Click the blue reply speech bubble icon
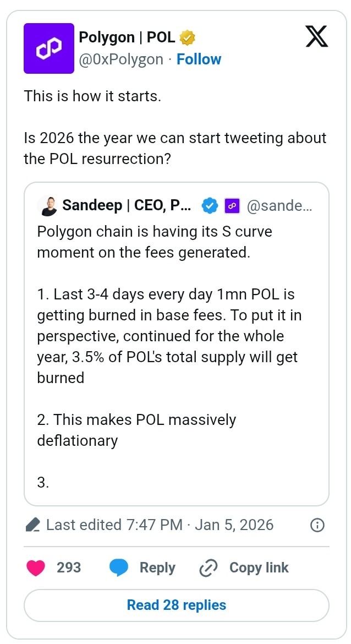 tap(119, 568)
